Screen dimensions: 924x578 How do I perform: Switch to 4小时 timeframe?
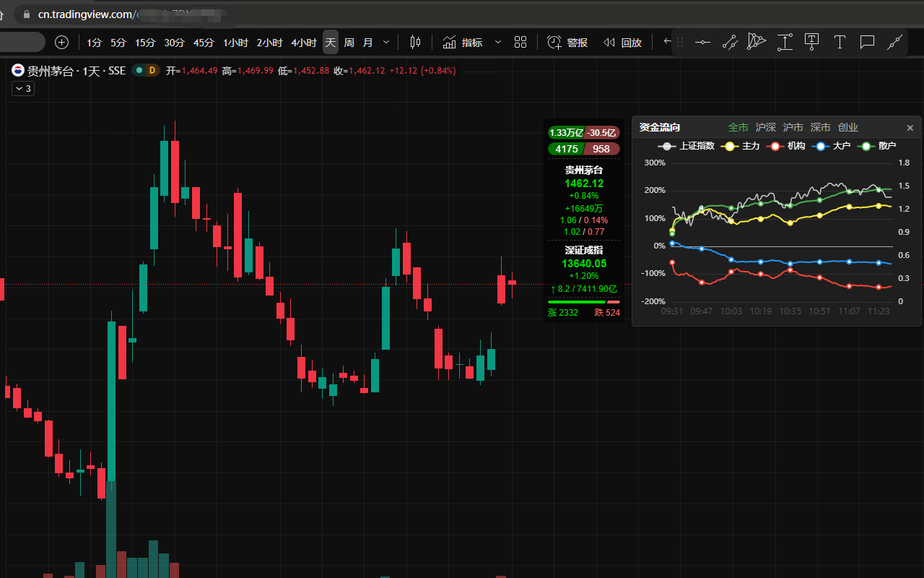[x=304, y=43]
